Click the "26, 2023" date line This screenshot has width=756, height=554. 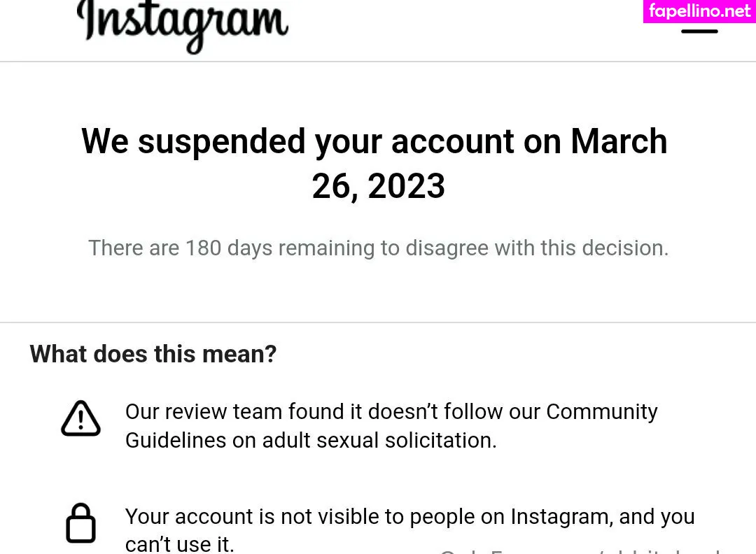[x=378, y=186]
